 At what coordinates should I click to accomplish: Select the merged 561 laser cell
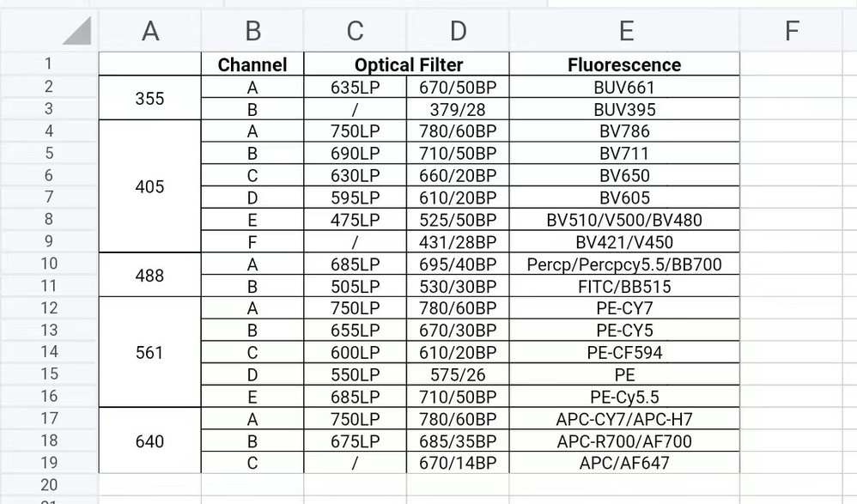(150, 353)
